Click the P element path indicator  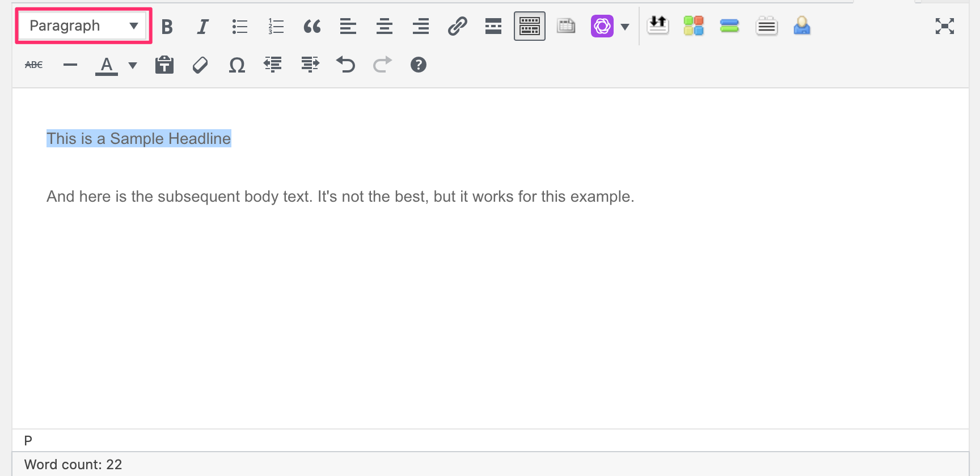click(x=28, y=441)
